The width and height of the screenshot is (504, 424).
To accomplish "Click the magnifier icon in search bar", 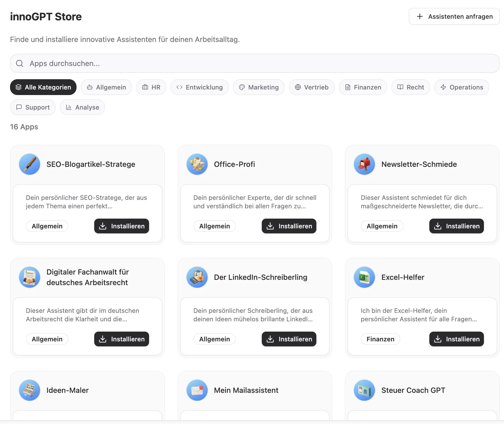I will (20, 63).
